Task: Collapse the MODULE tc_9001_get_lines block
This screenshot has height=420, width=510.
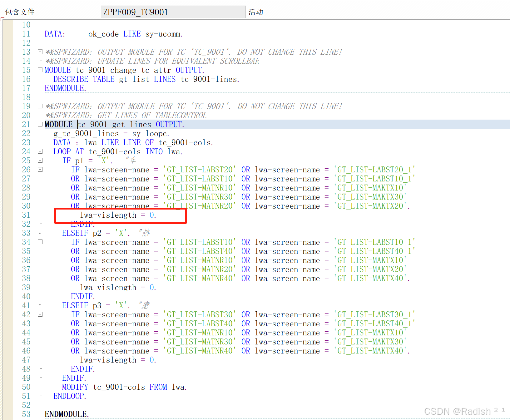Action: 40,124
